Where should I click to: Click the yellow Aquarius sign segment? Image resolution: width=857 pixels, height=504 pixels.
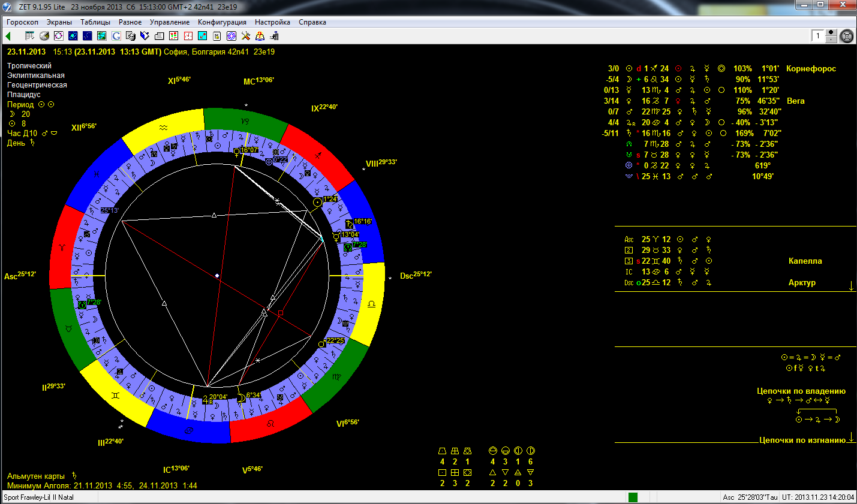(x=163, y=128)
